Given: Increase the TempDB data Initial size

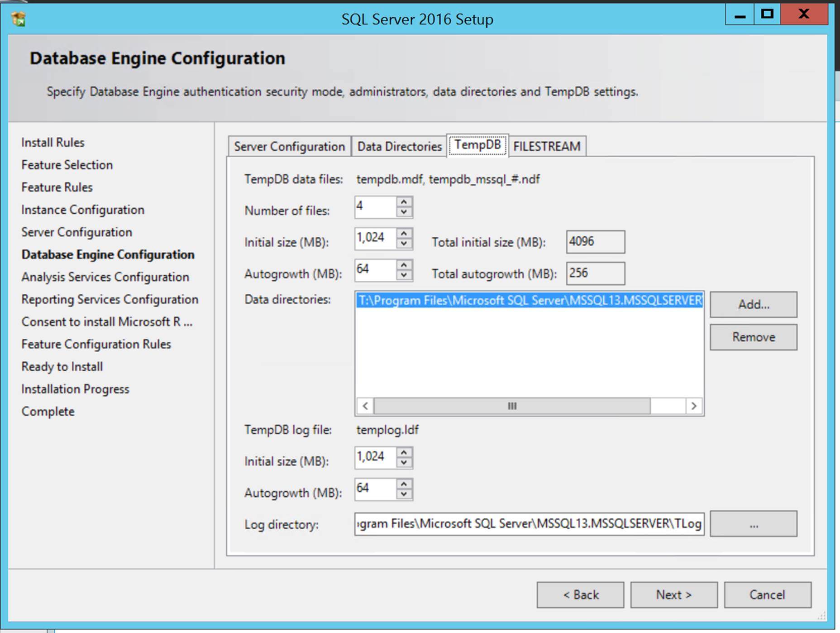Looking at the screenshot, I should (x=403, y=234).
